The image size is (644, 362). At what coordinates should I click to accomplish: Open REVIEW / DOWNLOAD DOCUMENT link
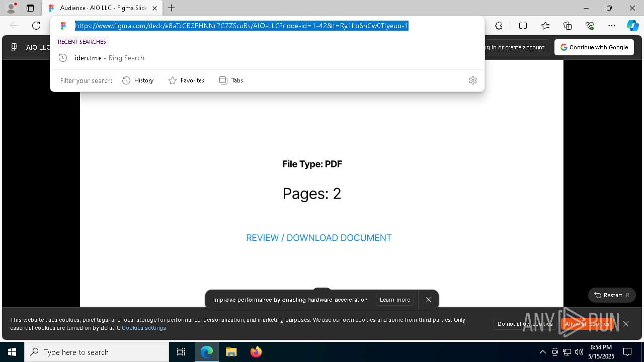coord(319,238)
